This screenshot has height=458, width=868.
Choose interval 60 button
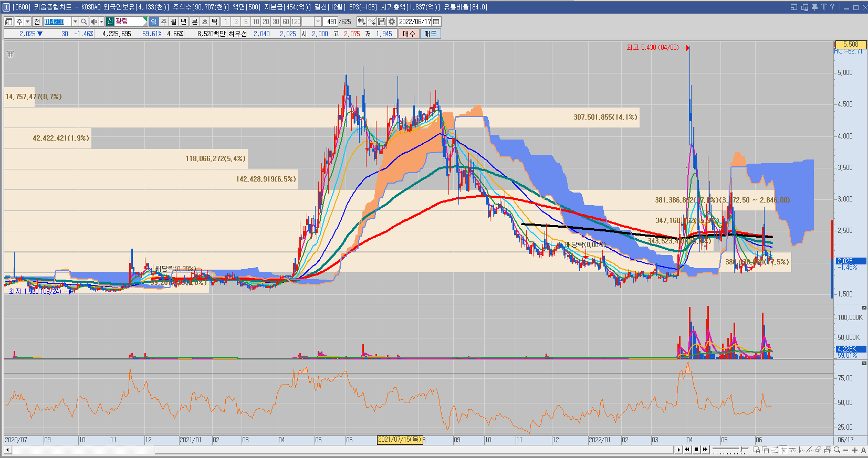point(286,22)
